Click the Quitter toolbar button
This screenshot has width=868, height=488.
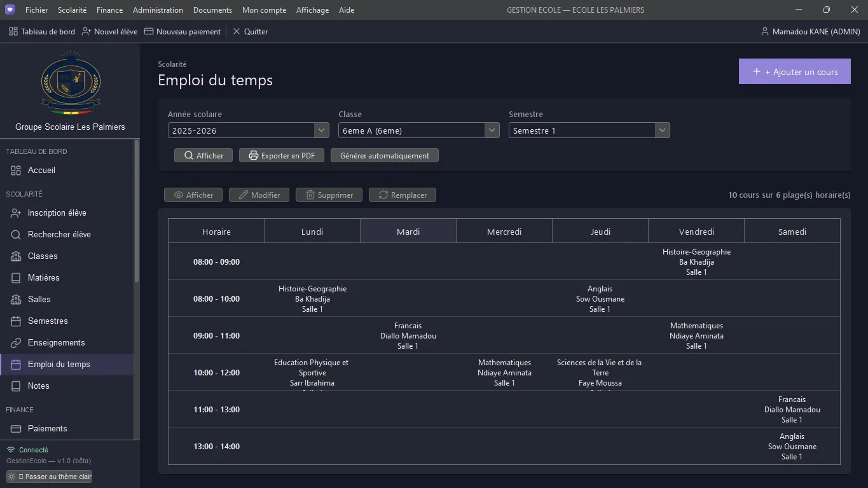coord(250,31)
